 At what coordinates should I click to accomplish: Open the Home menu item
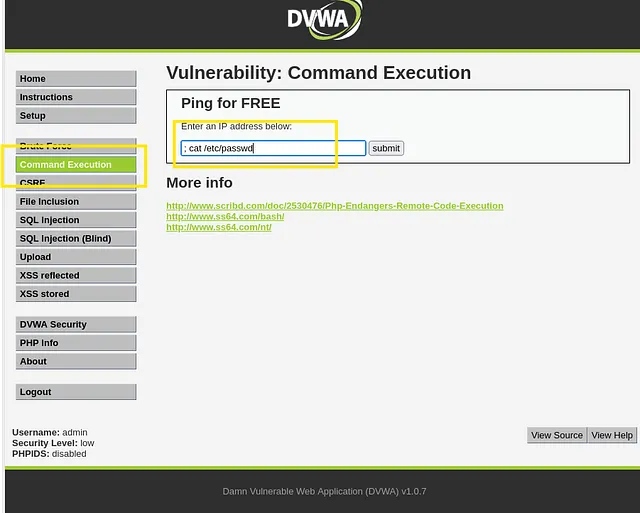tap(76, 79)
